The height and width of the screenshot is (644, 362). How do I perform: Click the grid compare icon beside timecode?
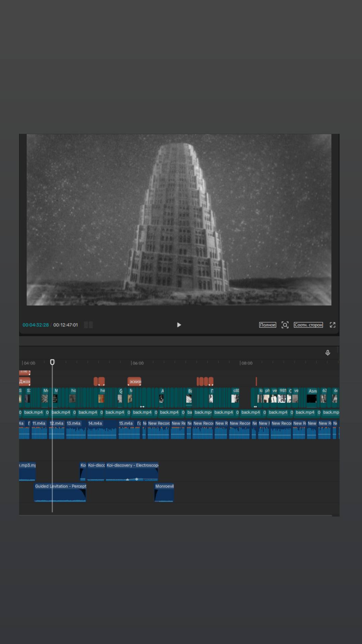point(88,325)
